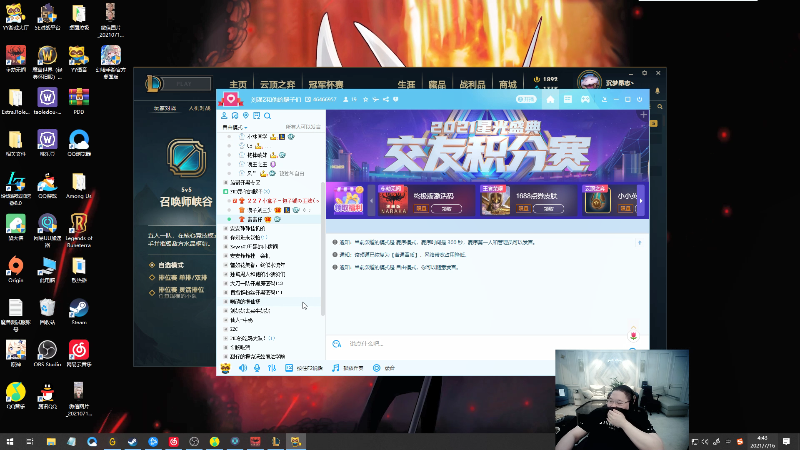The height and width of the screenshot is (450, 800).
Task: Click the League PLAY button
Action: pos(184,84)
